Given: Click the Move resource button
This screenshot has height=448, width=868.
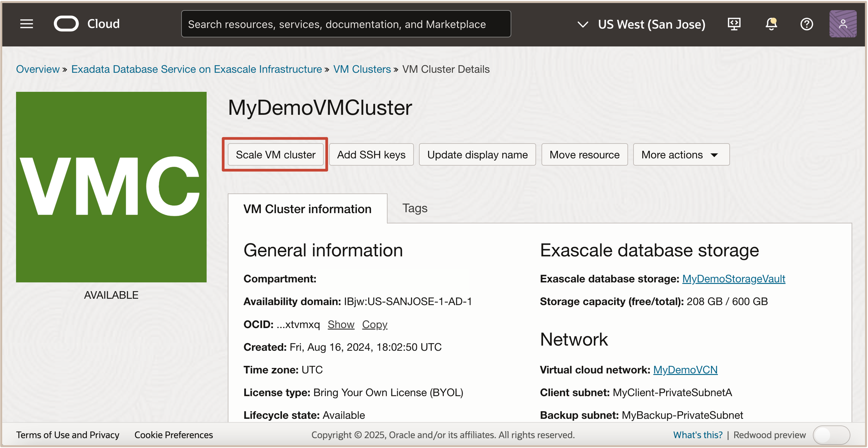Looking at the screenshot, I should (584, 155).
